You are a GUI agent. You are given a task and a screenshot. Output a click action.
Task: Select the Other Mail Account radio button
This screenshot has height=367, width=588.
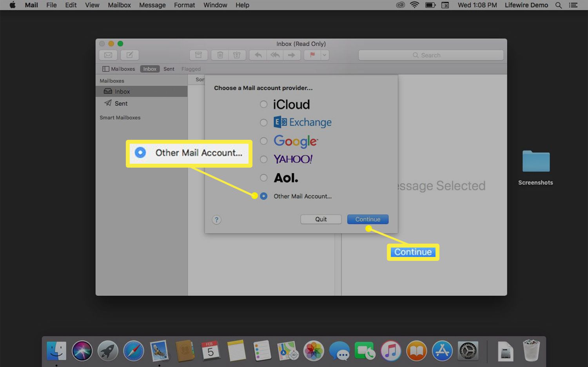coord(264,196)
